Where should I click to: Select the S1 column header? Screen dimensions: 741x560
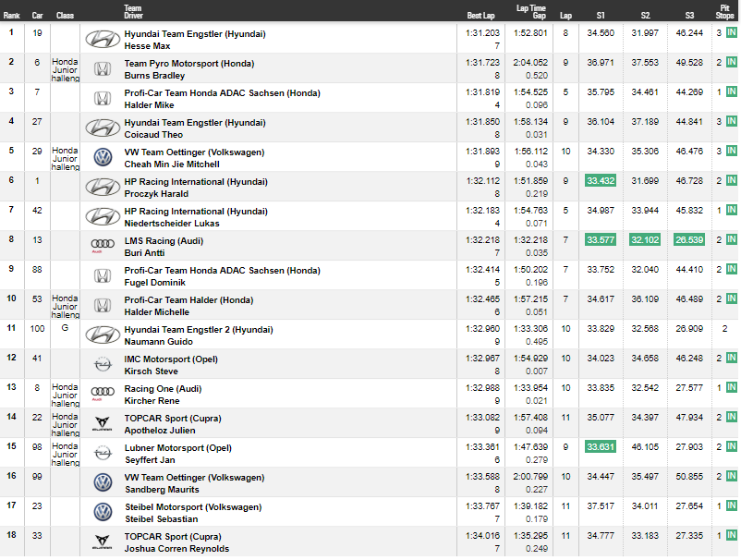(601, 16)
